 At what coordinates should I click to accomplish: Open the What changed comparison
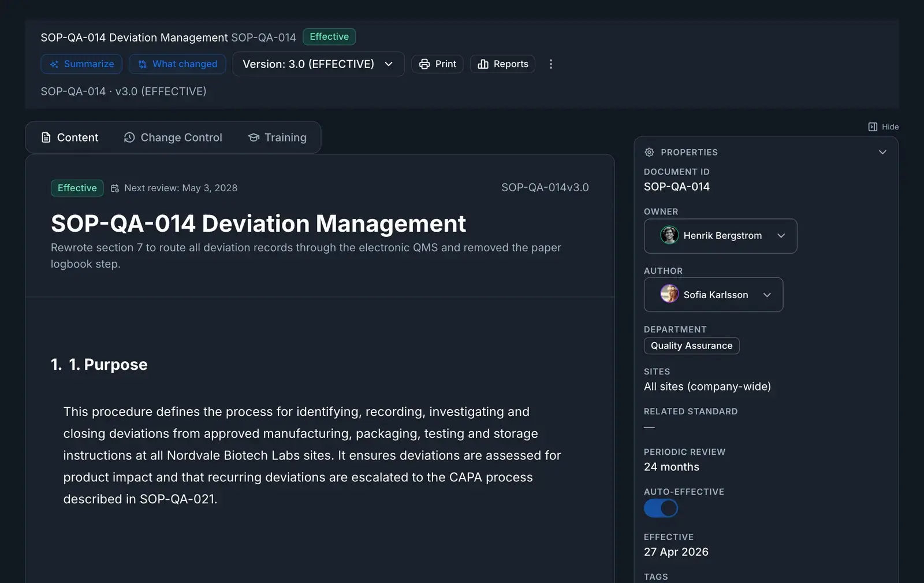tap(177, 64)
